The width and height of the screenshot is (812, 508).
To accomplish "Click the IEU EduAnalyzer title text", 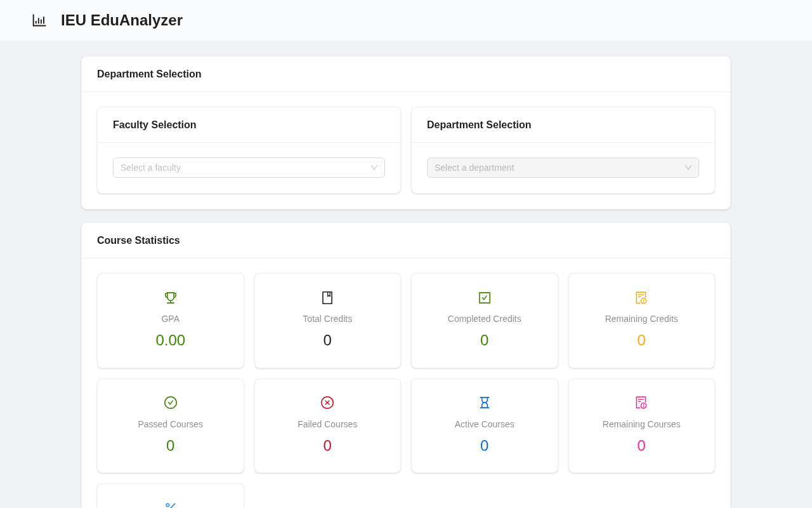I will click(x=122, y=20).
